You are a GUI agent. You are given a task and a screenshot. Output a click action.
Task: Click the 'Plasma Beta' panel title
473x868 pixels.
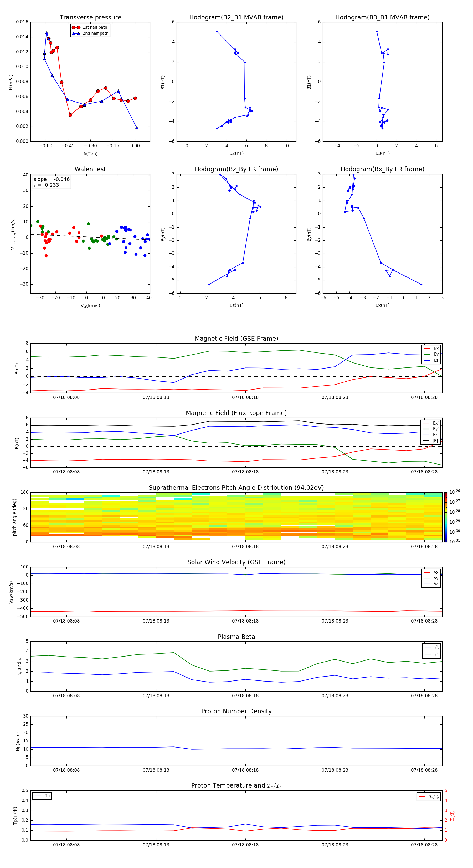click(236, 637)
